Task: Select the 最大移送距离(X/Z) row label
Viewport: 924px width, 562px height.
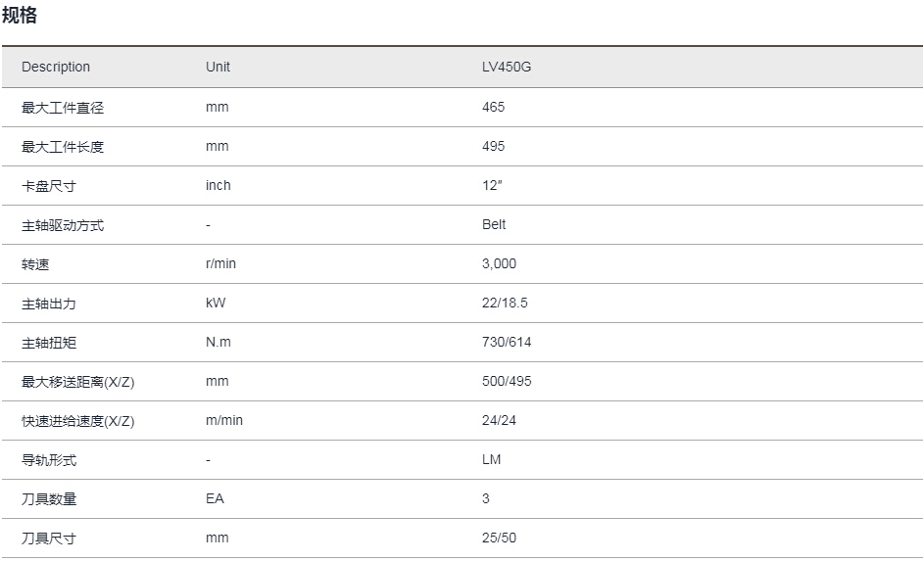Action: coord(77,382)
